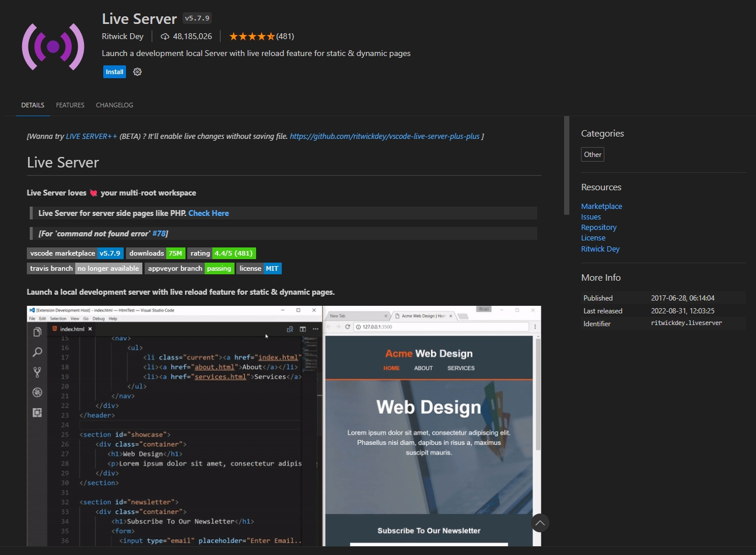This screenshot has height=555, width=756.
Task: Select Extensions icon in demo screenshot sidebar
Action: (37, 413)
